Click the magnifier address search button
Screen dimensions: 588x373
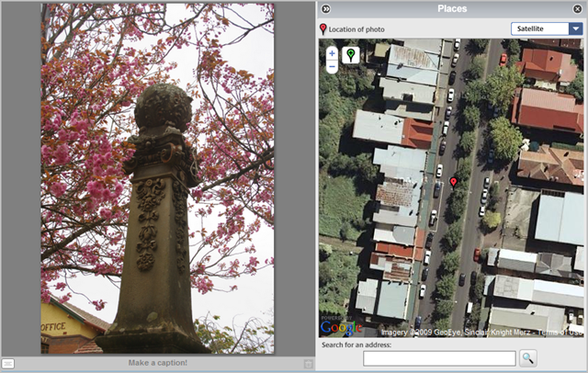click(527, 358)
